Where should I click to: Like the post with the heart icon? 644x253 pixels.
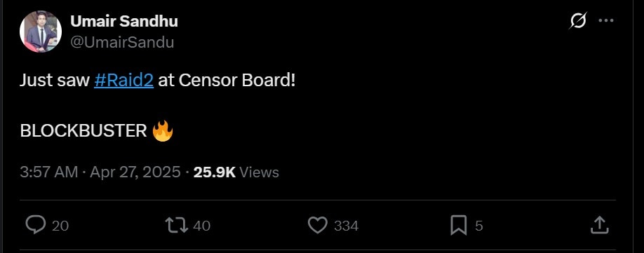point(318,225)
